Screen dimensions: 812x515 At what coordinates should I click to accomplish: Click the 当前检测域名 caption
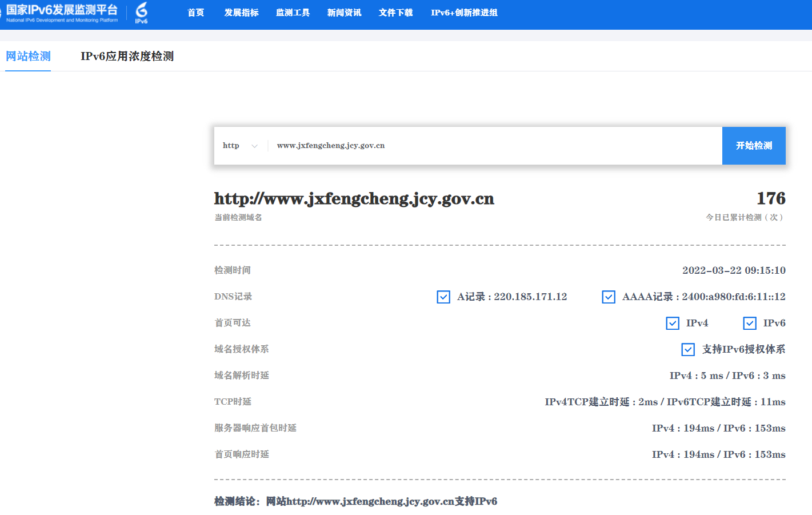[x=238, y=217]
